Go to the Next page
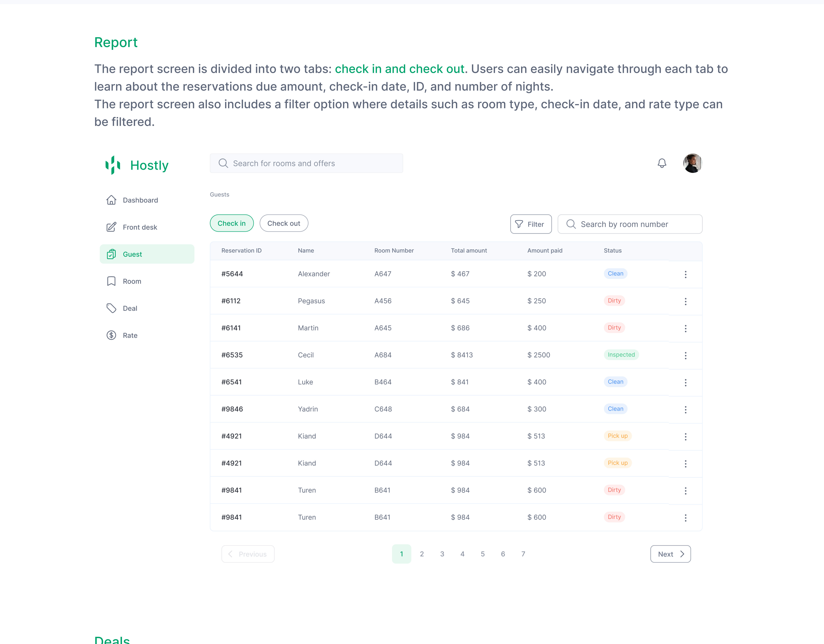 (x=670, y=554)
